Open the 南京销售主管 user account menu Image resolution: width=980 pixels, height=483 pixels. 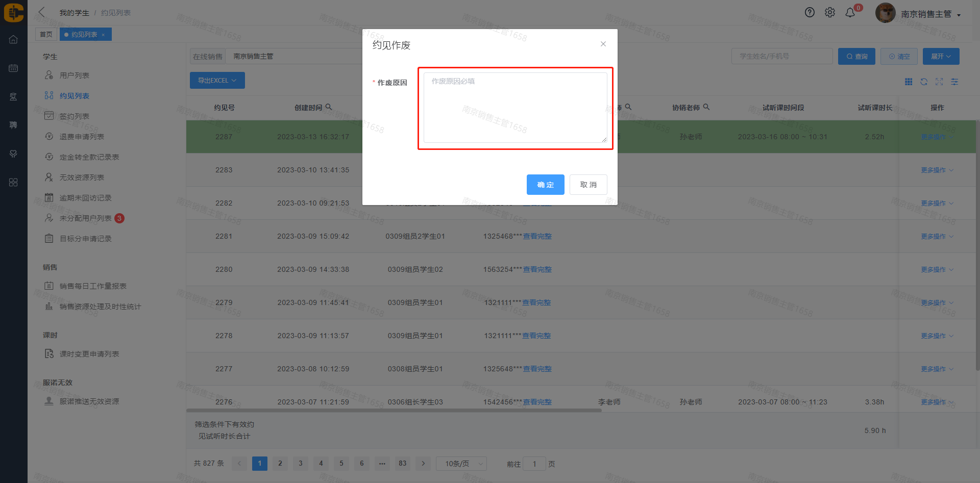(x=930, y=14)
